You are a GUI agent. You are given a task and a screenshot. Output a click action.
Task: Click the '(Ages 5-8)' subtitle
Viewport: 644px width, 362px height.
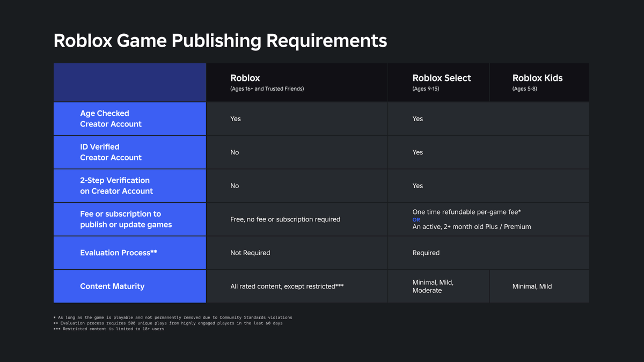[x=525, y=89]
